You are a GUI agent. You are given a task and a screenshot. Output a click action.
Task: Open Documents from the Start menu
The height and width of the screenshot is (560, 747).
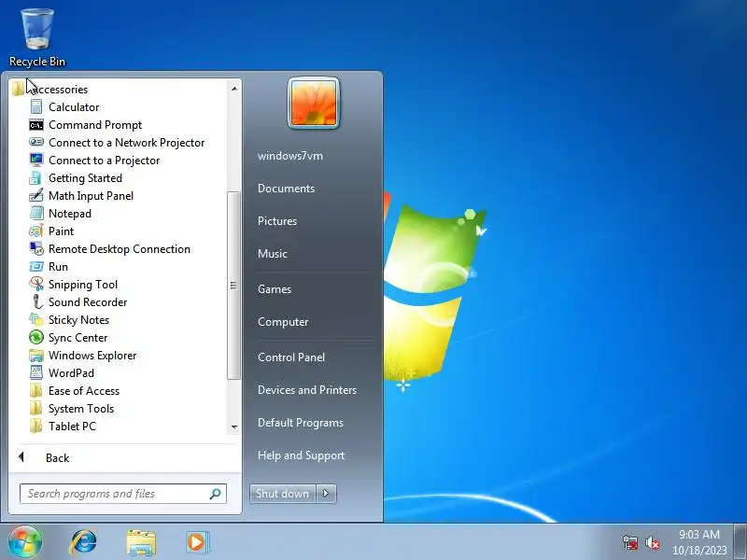click(x=287, y=189)
